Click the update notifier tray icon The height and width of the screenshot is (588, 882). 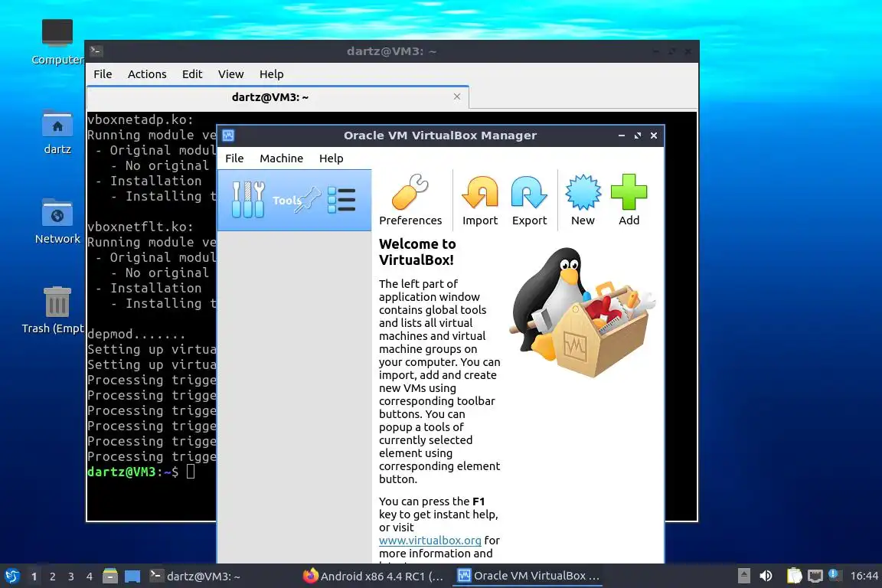(835, 574)
